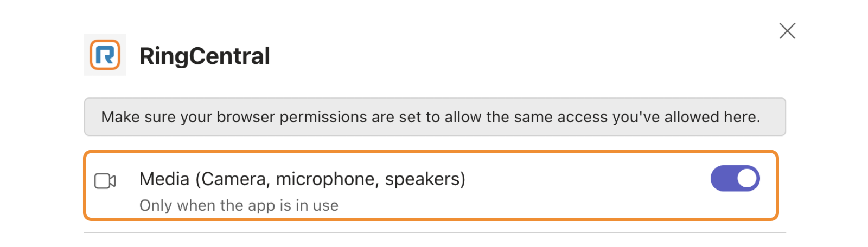The height and width of the screenshot is (247, 868).
Task: Close the RingCentral permissions dialog
Action: (787, 31)
